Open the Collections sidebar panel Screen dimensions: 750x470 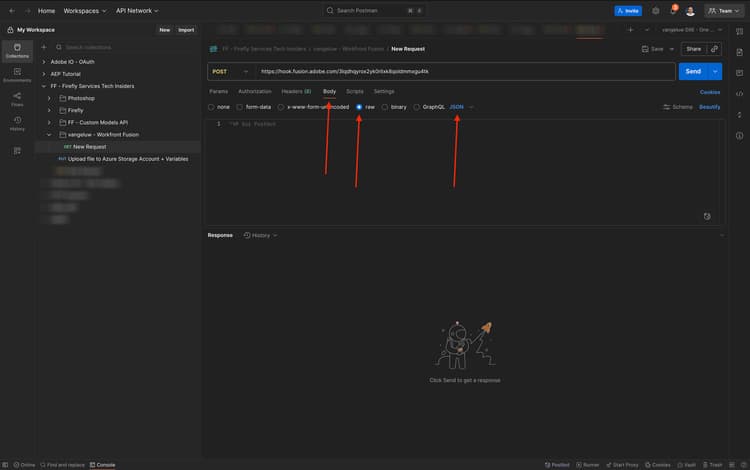pos(17,51)
